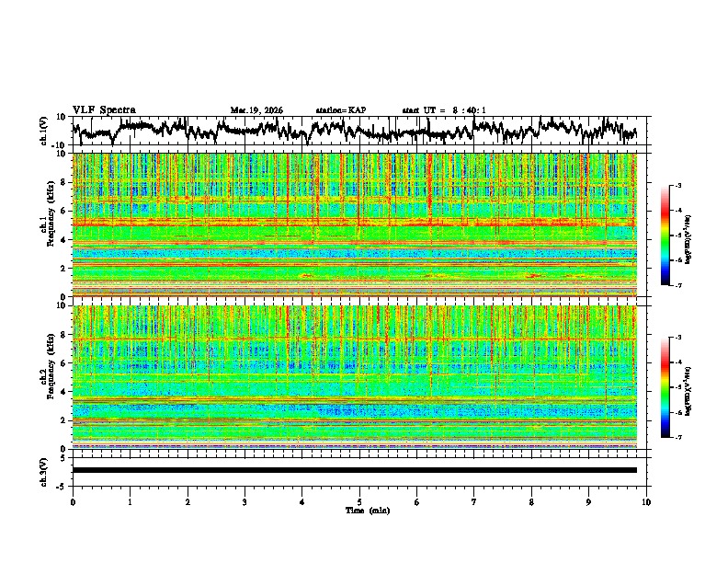Click ch.2 "Frequency (kHz)" axis label
The width and height of the screenshot is (728, 563).
click(51, 365)
